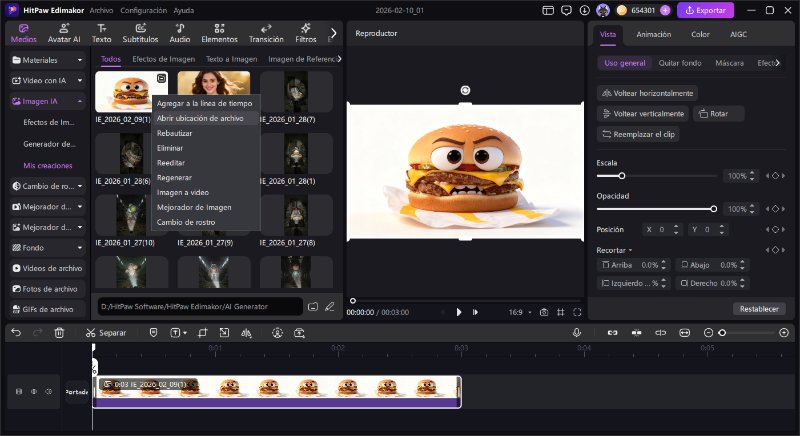
Task: Toggle the Escala keyframe diamond
Action: pos(776,176)
